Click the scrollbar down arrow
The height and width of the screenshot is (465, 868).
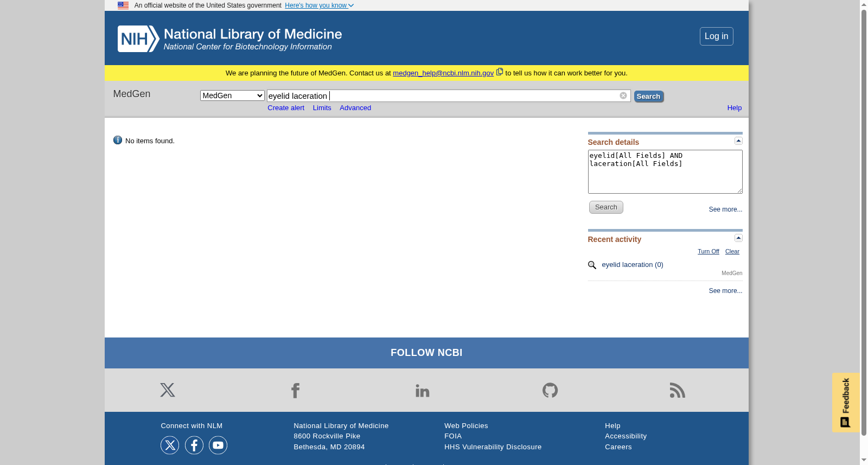(x=864, y=461)
